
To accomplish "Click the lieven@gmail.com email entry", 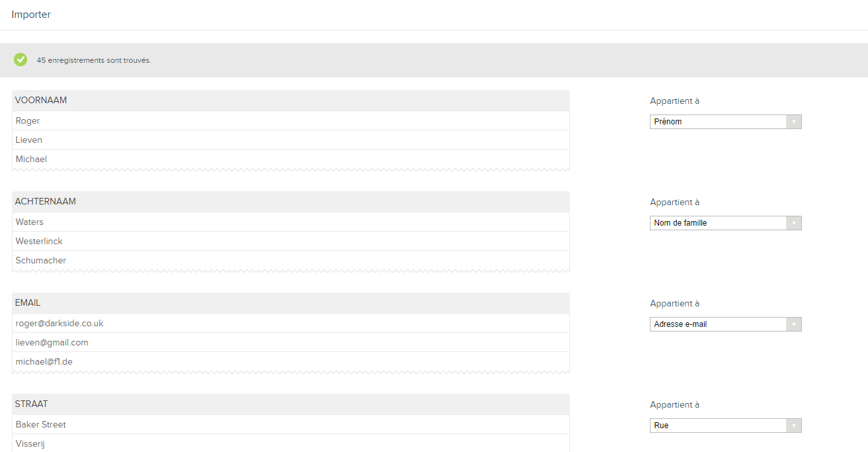I will point(52,343).
